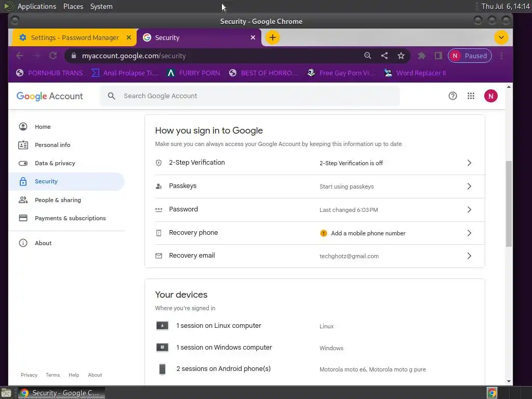Image resolution: width=532 pixels, height=399 pixels.
Task: Open People & sharing section
Action: [x=66, y=200]
